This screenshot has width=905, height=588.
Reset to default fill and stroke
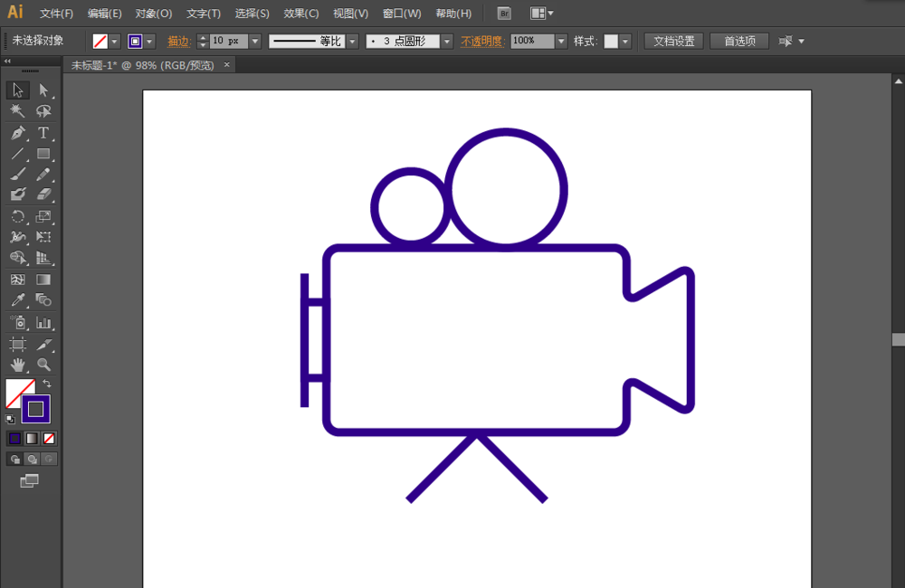click(10, 420)
